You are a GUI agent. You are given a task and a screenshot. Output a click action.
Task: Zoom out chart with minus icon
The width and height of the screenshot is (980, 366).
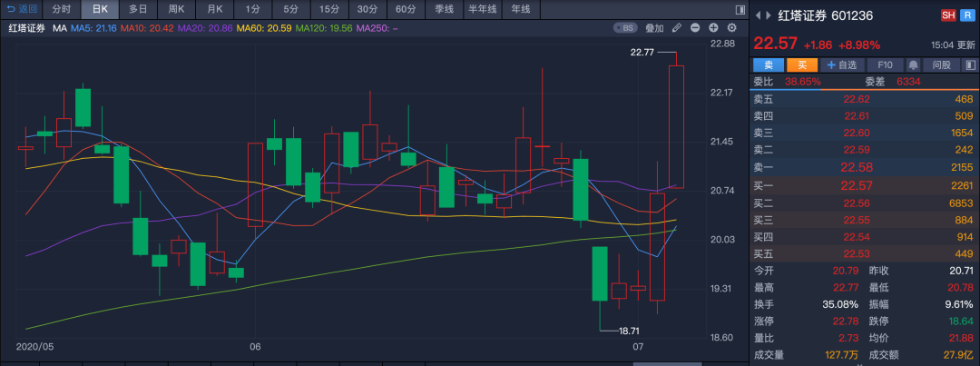point(695,28)
